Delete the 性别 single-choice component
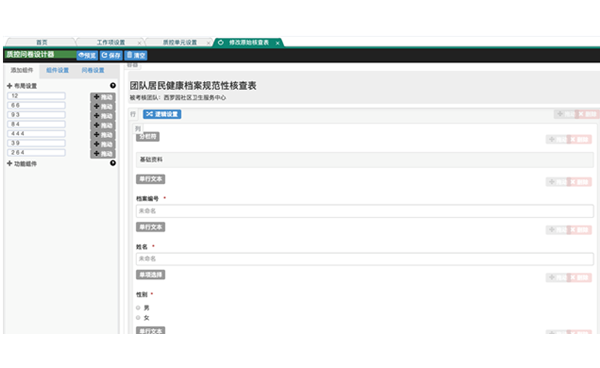600x368 pixels. click(x=580, y=278)
